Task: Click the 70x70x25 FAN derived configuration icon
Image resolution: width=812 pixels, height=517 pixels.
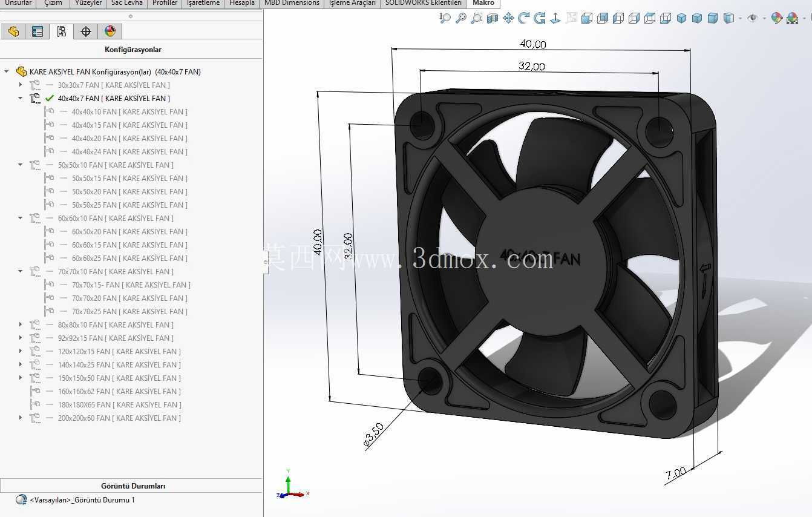Action: pos(49,311)
